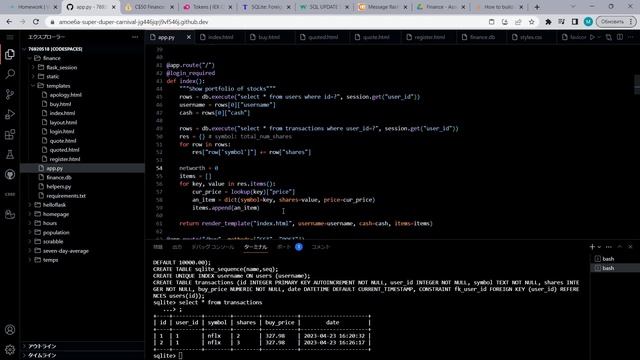Open Run and Debug view
Viewport: 640px width, 360px height.
pos(10,114)
